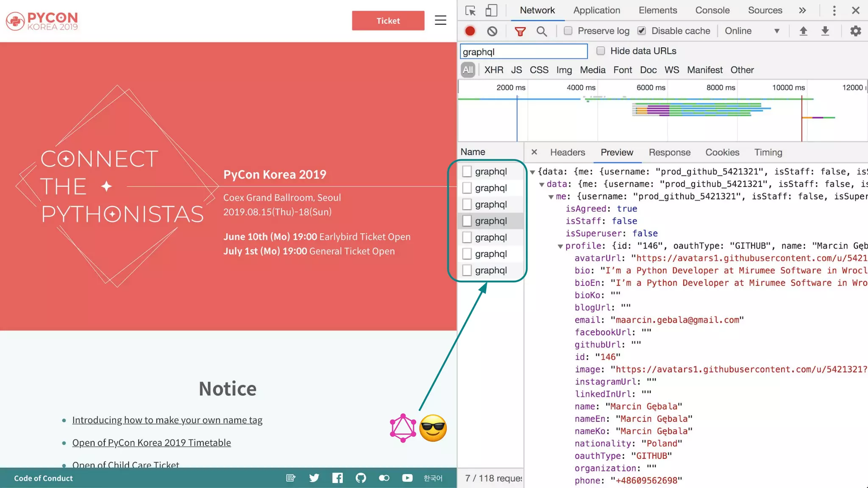Image resolution: width=868 pixels, height=488 pixels.
Task: Open the PyCon Korea 2019 Timetable link
Action: tap(151, 443)
